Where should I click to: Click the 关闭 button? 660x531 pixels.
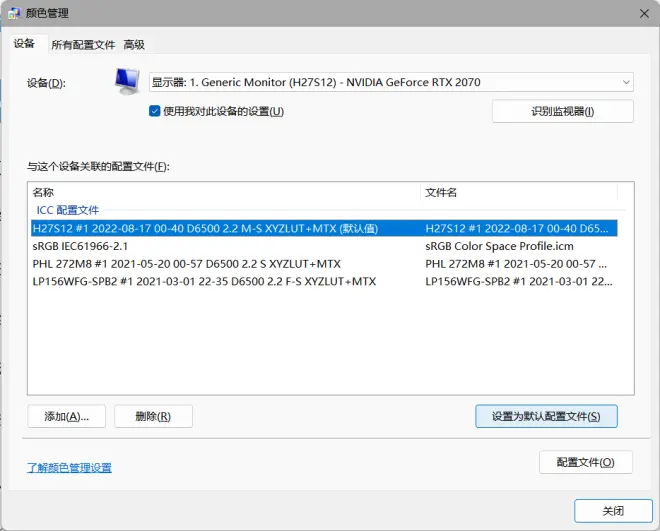pos(613,511)
